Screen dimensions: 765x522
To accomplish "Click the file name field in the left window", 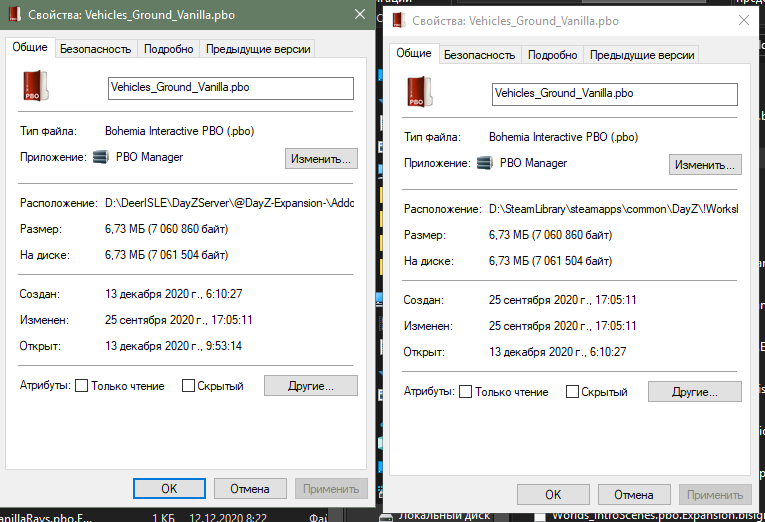I will coord(231,88).
